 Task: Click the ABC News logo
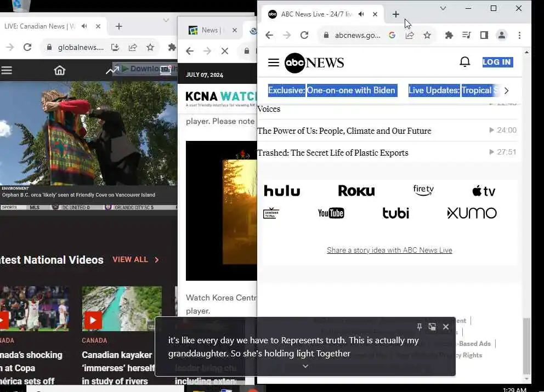[x=314, y=63]
